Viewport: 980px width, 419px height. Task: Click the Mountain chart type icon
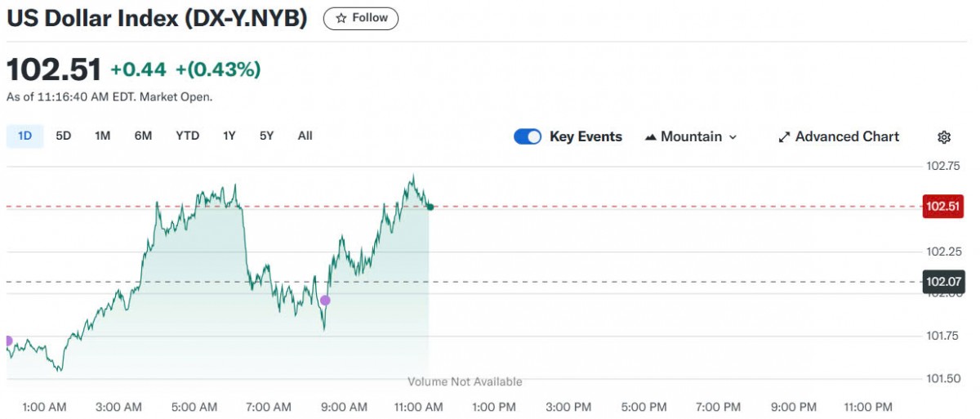[x=651, y=137]
